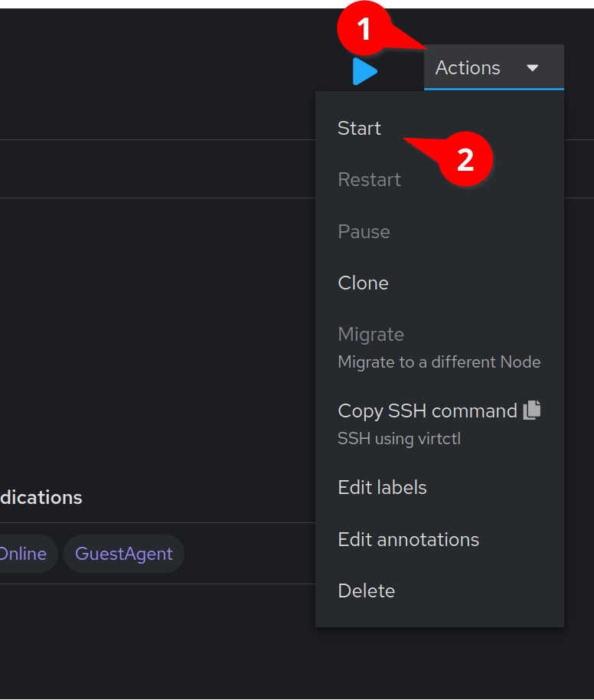The height and width of the screenshot is (700, 594).
Task: Click the blue play Start icon
Action: pos(365,71)
